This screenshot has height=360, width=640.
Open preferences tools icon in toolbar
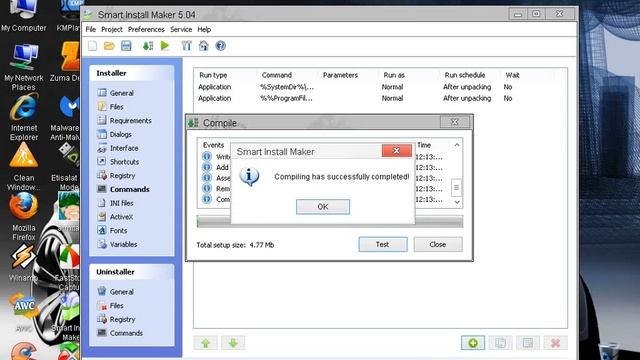coord(187,46)
